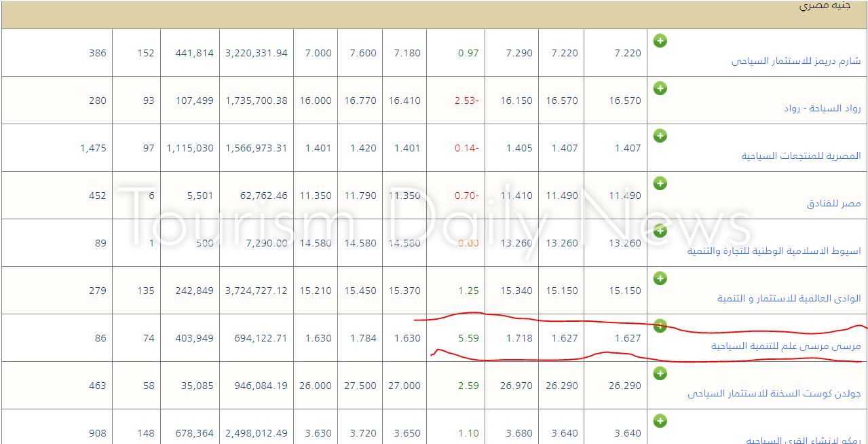Select the اسيوط الاسلامية الوطنية للتجارة والتنمية link

(774, 251)
